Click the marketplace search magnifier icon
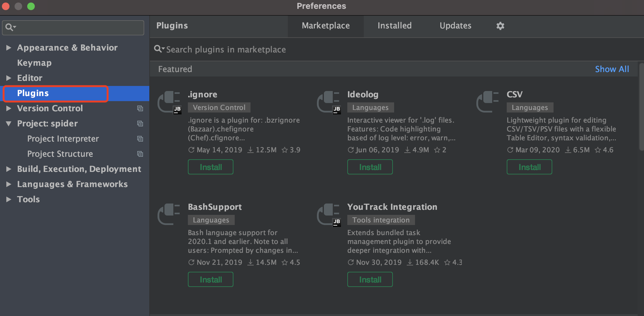 coord(159,49)
